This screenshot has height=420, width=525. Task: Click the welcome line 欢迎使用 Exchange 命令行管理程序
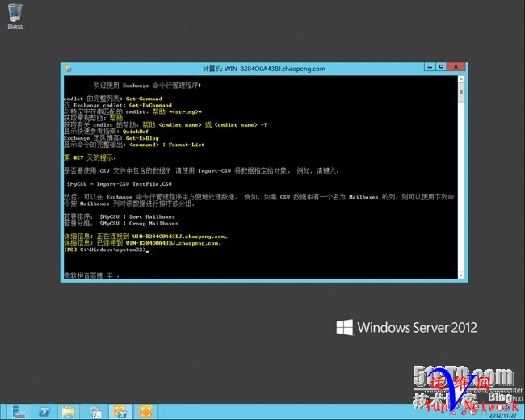pos(147,86)
